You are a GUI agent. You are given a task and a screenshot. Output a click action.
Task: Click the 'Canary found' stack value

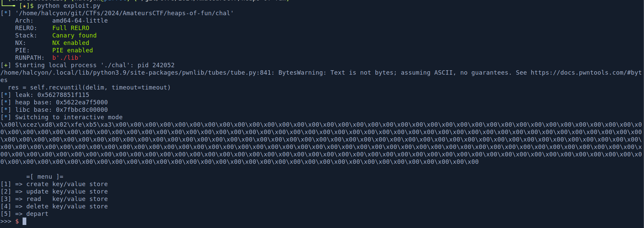(x=74, y=35)
